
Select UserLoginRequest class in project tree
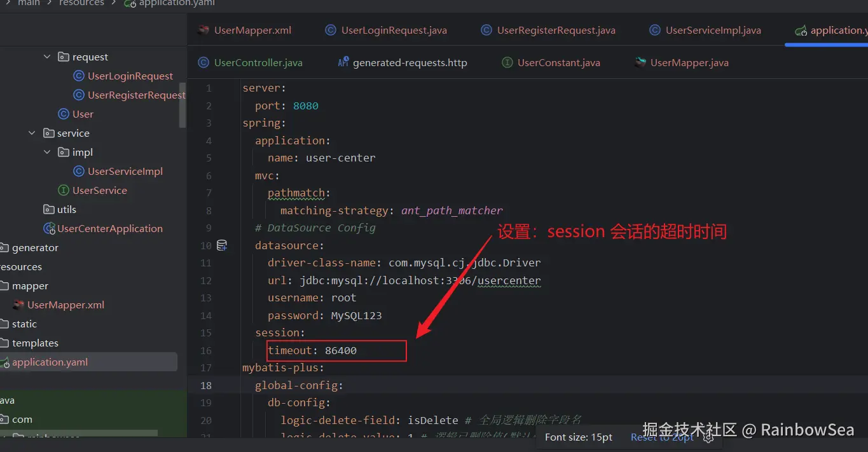tap(130, 76)
